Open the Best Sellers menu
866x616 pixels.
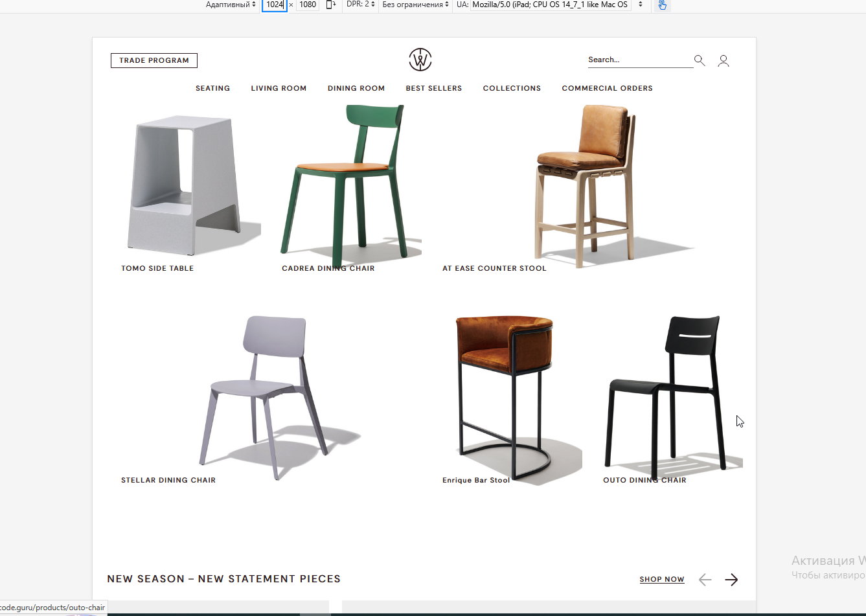(434, 88)
